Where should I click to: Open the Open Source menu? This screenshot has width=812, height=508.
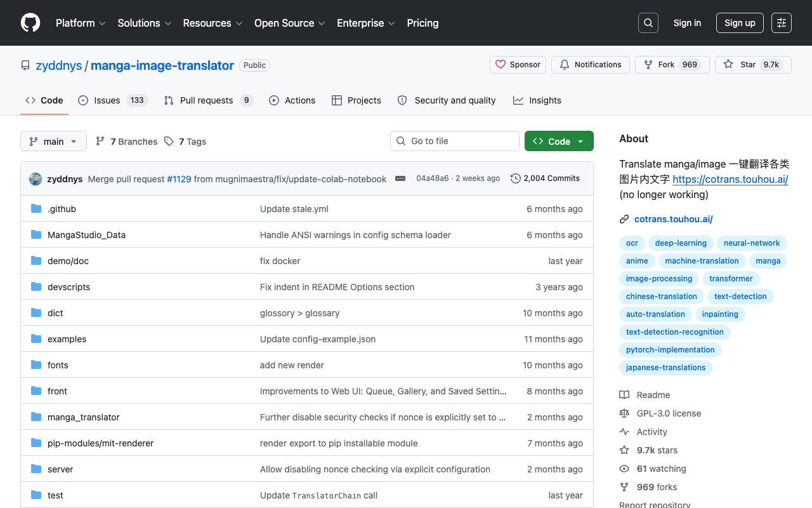click(289, 23)
